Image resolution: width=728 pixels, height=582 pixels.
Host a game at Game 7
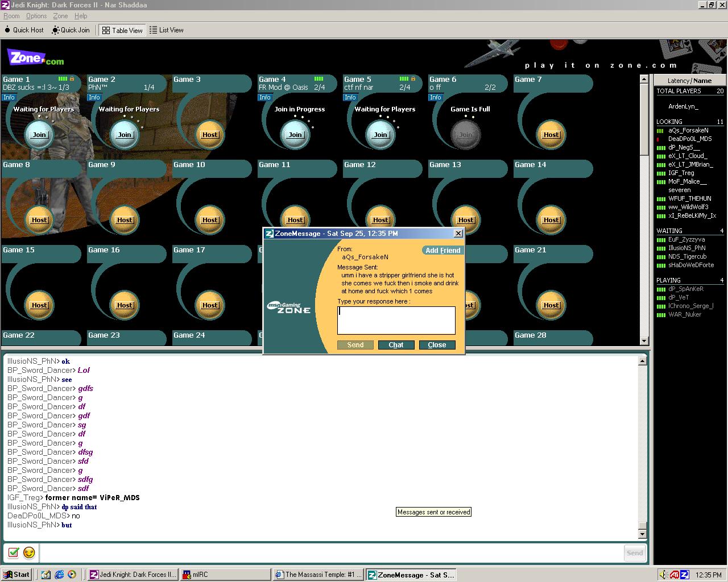(x=551, y=135)
